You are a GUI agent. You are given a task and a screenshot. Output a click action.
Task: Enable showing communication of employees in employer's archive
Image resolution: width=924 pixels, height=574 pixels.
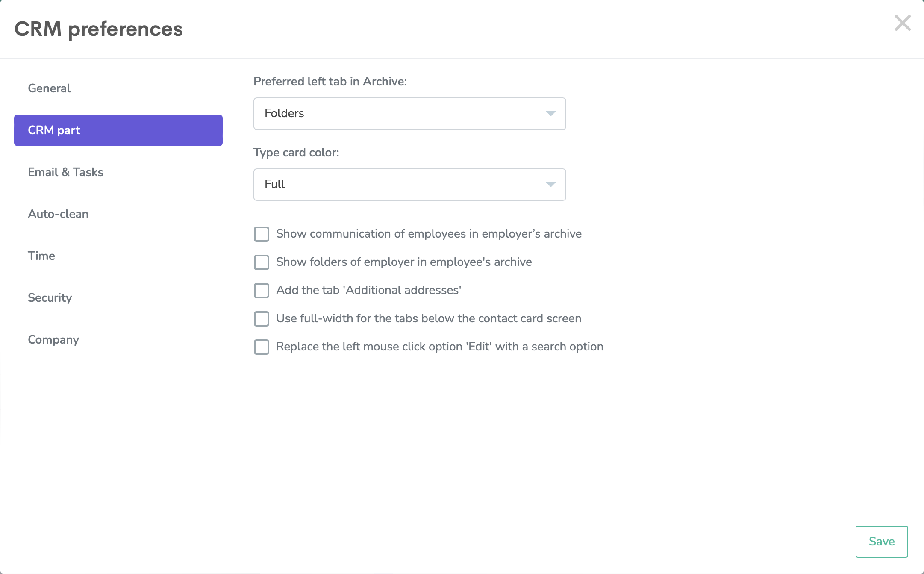[262, 234]
